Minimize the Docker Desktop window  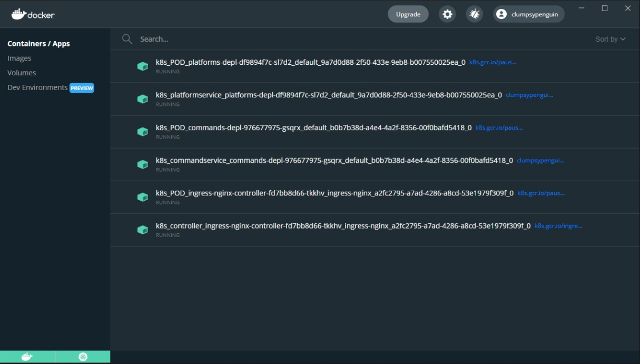(582, 8)
